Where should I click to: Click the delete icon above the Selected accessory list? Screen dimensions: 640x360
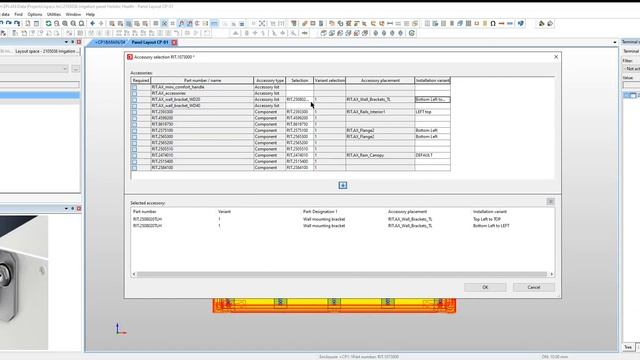click(550, 202)
